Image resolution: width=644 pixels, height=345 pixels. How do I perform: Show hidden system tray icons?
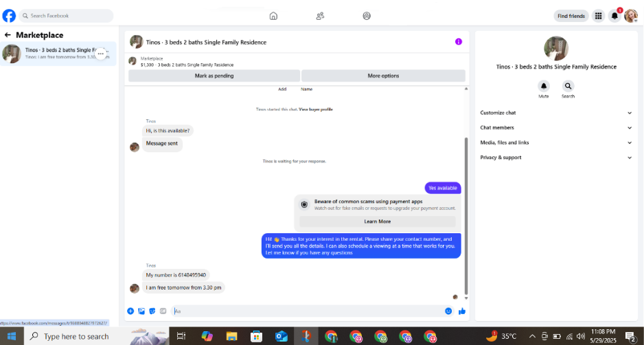[x=532, y=336]
